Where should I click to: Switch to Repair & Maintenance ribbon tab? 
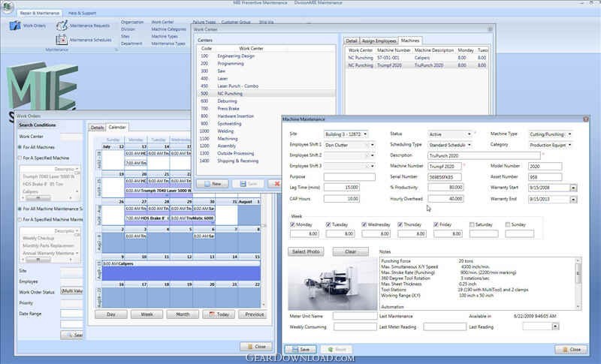(40, 13)
